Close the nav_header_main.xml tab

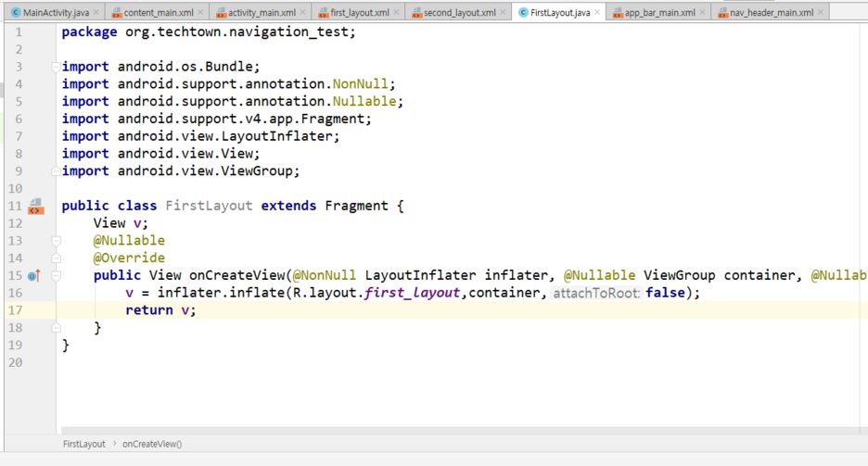point(821,12)
